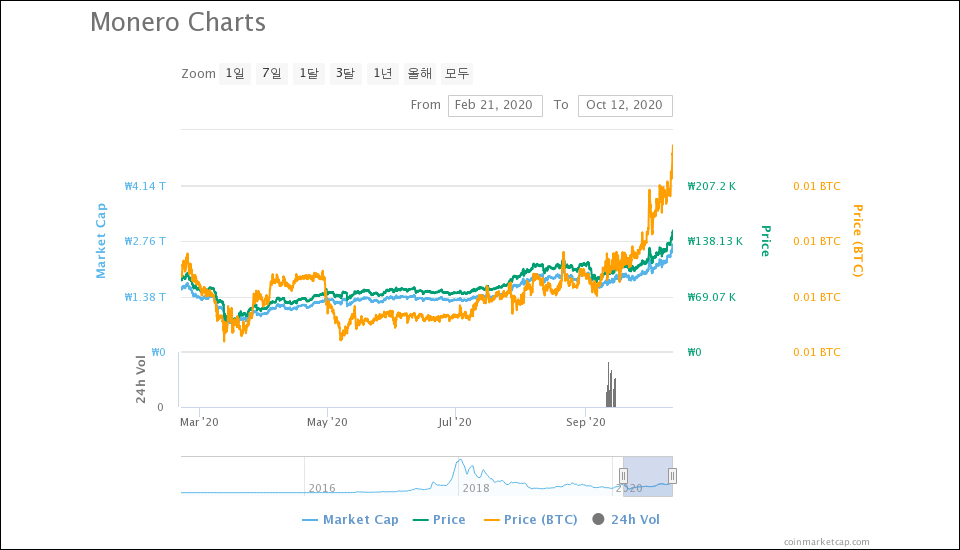Select the 7일 zoom button
The image size is (960, 550).
coord(272,73)
